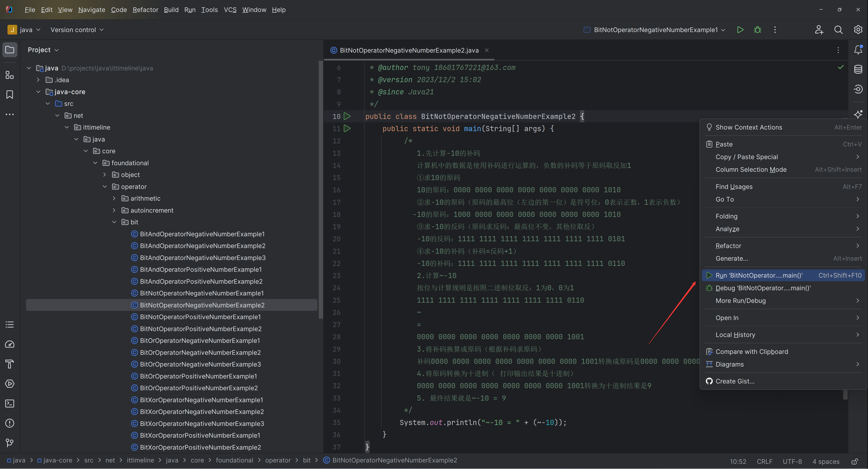This screenshot has height=469, width=868.
Task: Expand the .idea folder
Action: coord(38,80)
